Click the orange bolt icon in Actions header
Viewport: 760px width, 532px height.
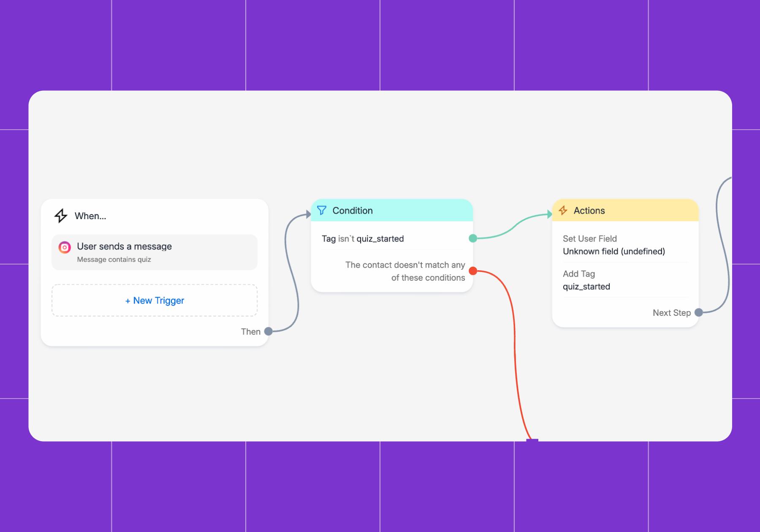click(x=563, y=210)
